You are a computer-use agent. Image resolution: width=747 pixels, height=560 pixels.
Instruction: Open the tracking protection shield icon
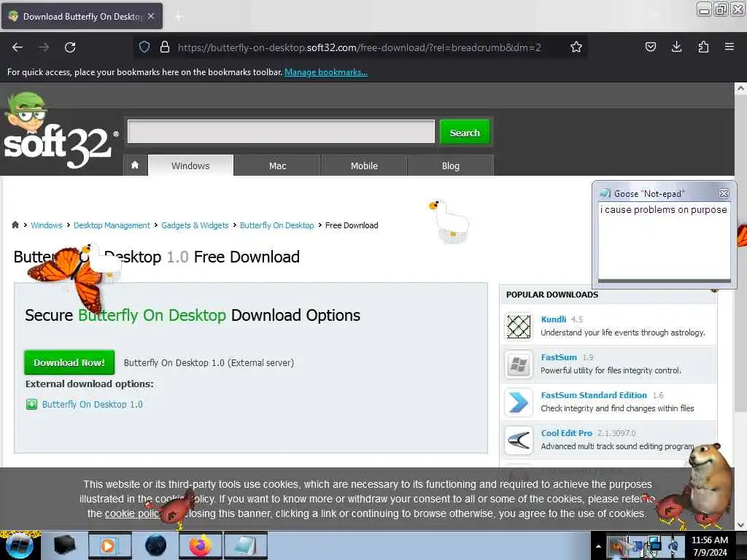pos(144,47)
